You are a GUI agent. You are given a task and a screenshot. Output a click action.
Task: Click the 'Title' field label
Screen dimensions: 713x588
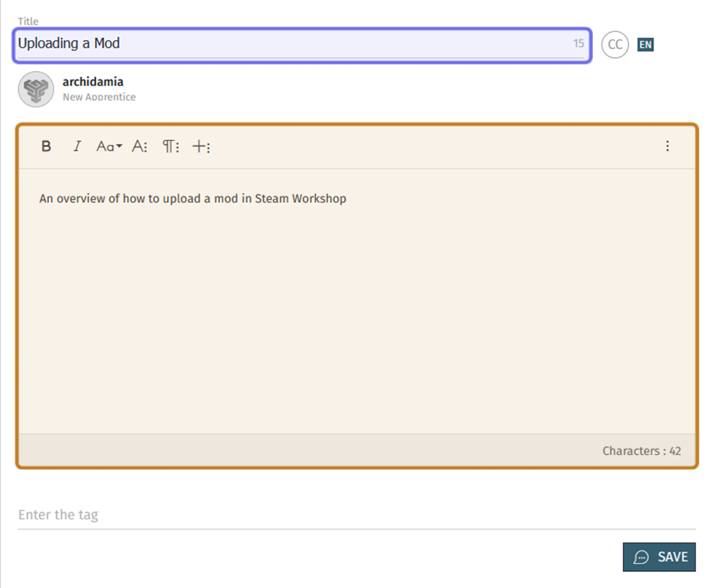(29, 21)
